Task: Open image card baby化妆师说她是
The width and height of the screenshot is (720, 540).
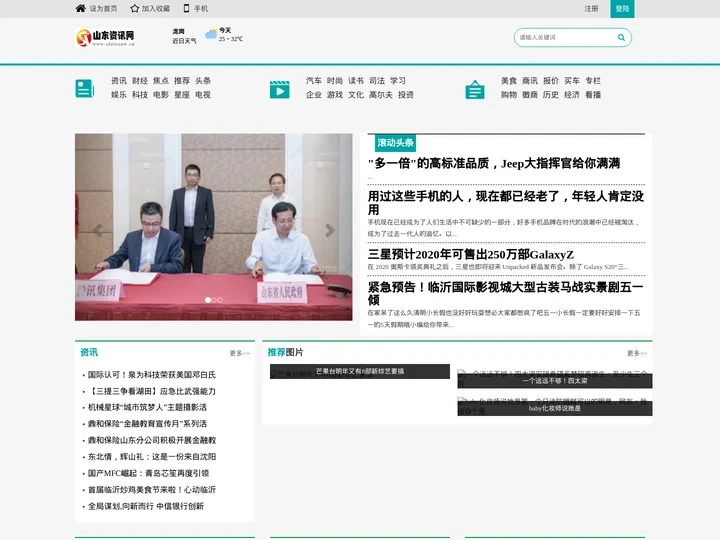Action: click(x=555, y=408)
